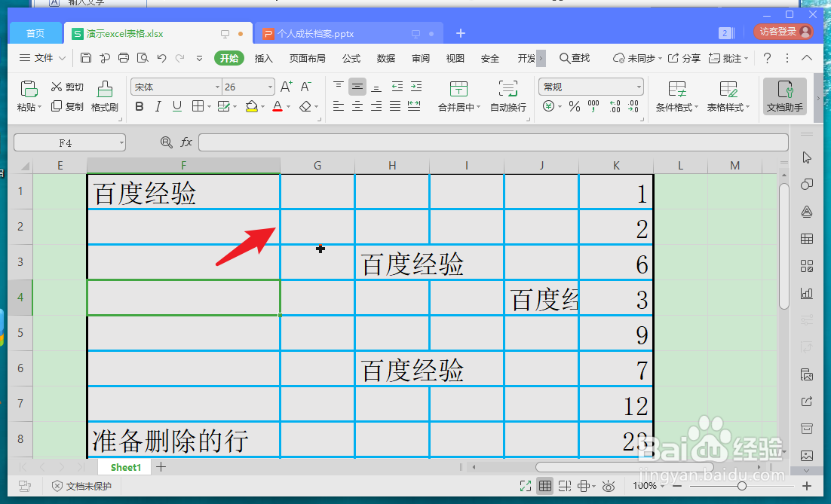Viewport: 831px width, 504px height.
Task: Apply the cell borders icon
Action: point(198,106)
